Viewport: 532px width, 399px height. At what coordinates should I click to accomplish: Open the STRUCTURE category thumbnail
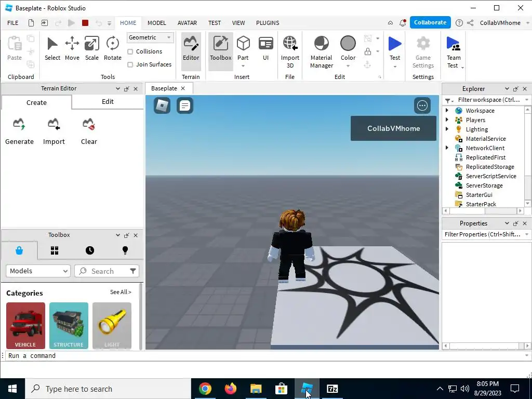(69, 325)
